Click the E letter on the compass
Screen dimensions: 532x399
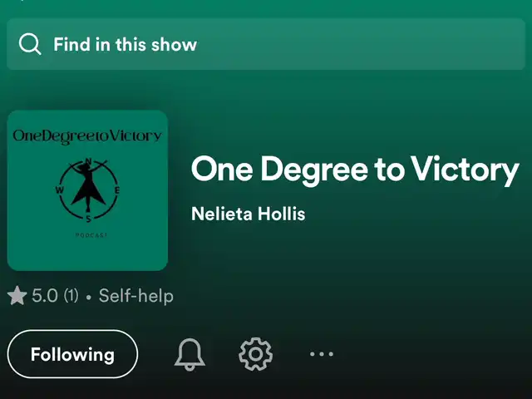pyautogui.click(x=117, y=190)
